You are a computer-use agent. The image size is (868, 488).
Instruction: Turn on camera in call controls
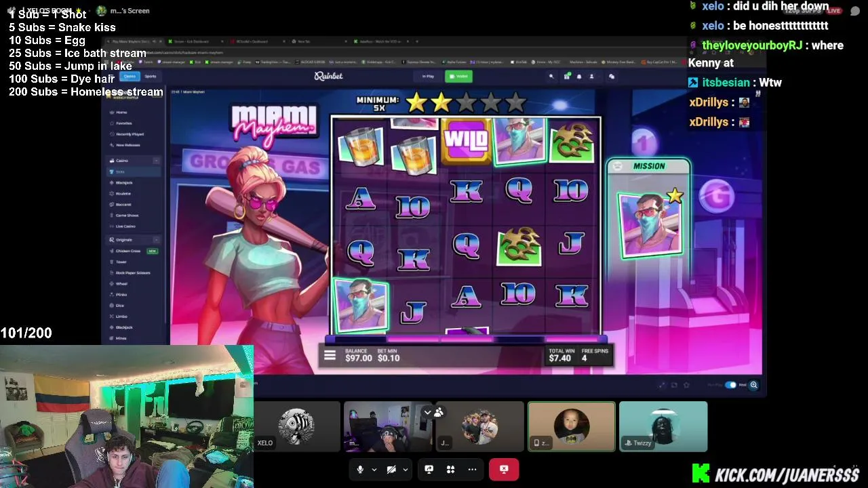point(391,469)
